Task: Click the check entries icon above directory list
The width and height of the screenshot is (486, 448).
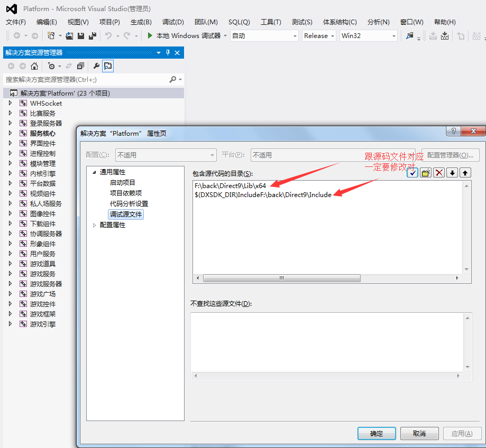Action: 413,173
